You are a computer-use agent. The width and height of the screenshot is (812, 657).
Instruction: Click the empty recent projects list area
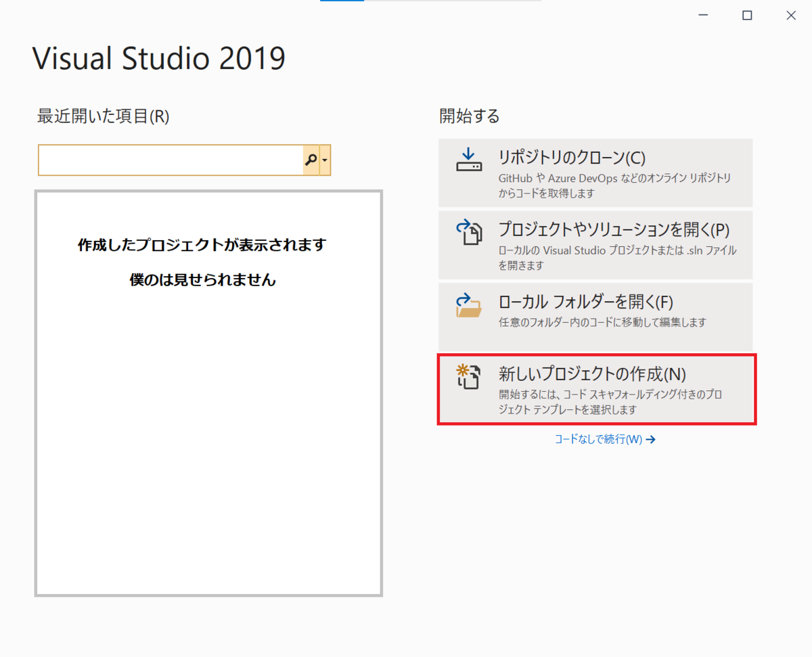click(x=210, y=440)
